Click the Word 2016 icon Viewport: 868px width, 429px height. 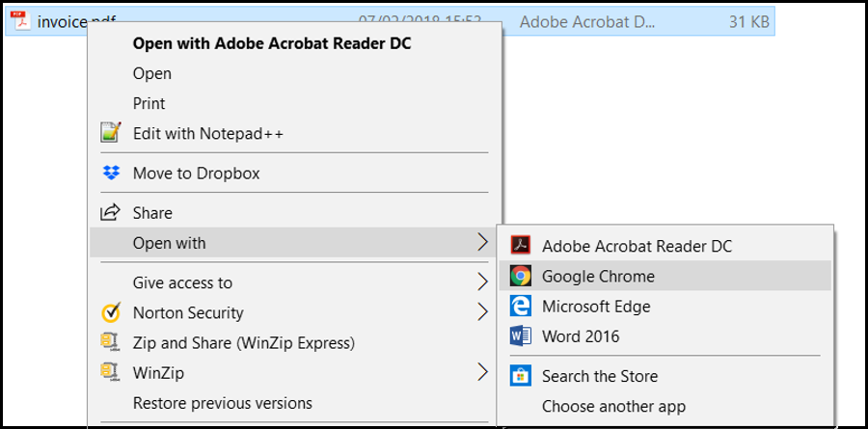click(521, 336)
